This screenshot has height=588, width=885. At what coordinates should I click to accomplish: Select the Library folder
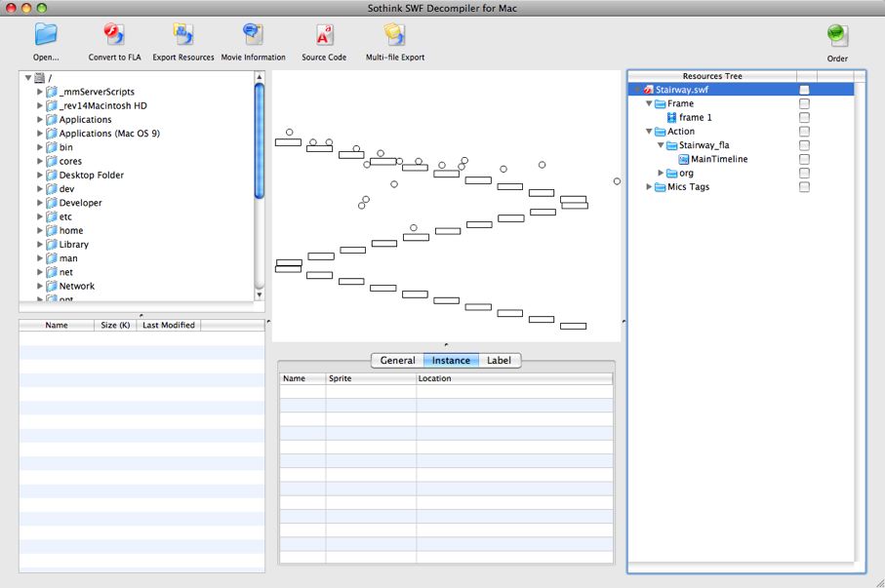(73, 245)
